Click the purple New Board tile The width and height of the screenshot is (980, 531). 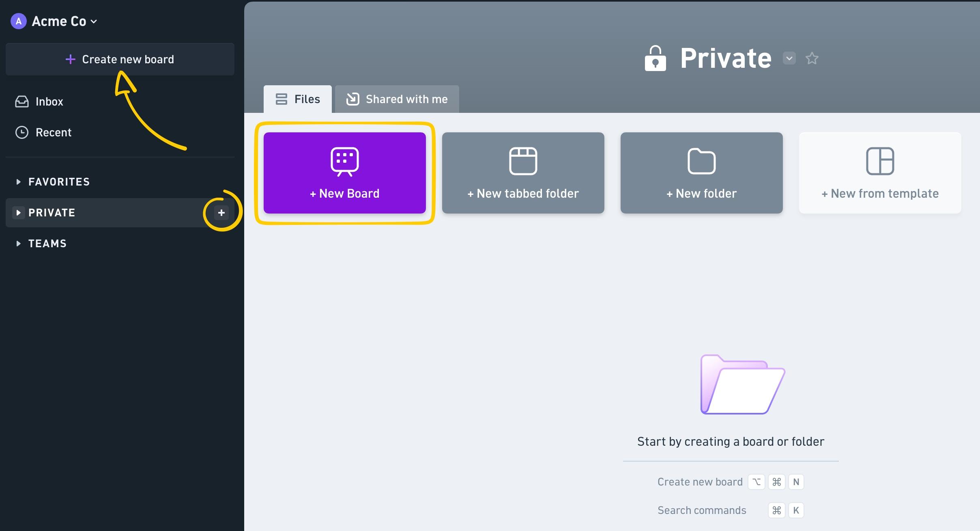(345, 173)
